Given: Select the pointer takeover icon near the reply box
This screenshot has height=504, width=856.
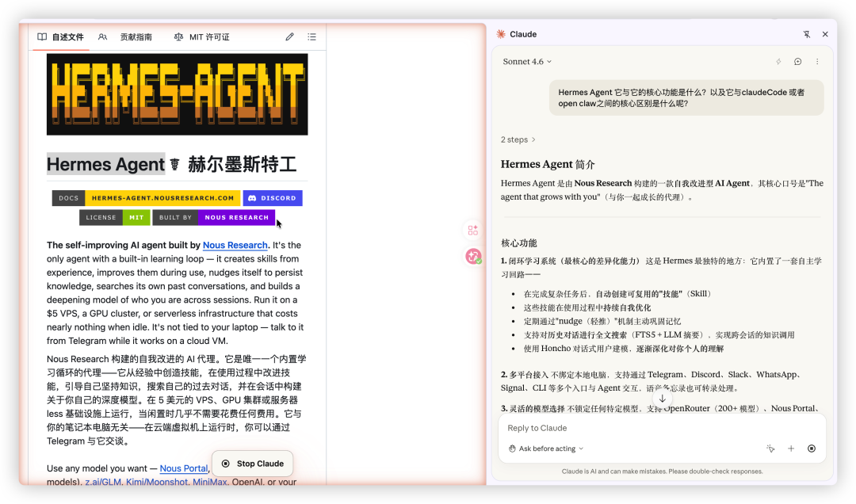Looking at the screenshot, I should coord(770,449).
